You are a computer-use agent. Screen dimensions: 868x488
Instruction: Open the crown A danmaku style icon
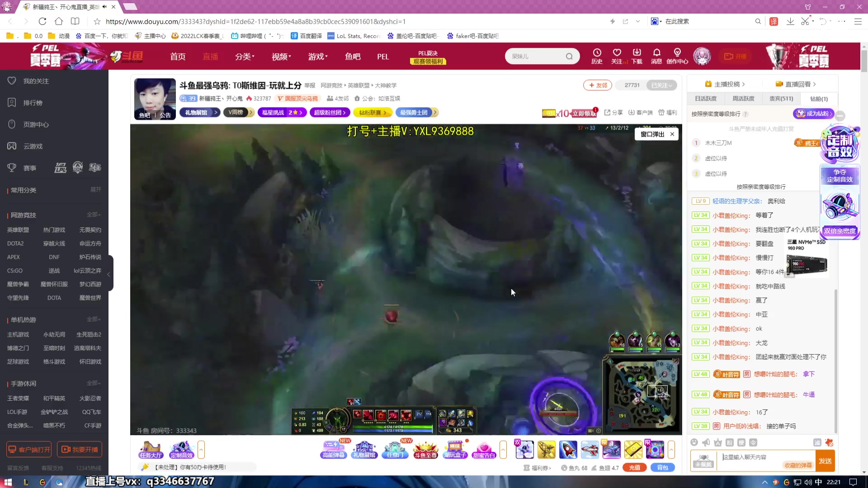718,442
